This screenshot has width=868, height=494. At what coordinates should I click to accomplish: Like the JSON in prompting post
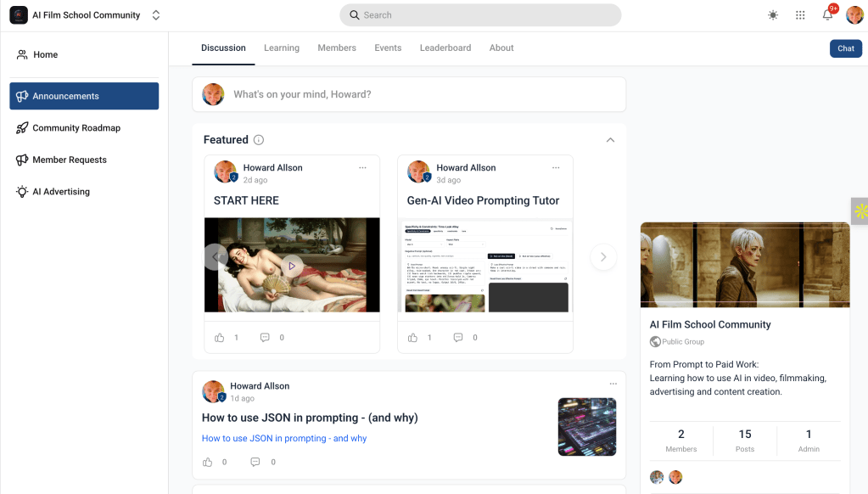point(208,463)
